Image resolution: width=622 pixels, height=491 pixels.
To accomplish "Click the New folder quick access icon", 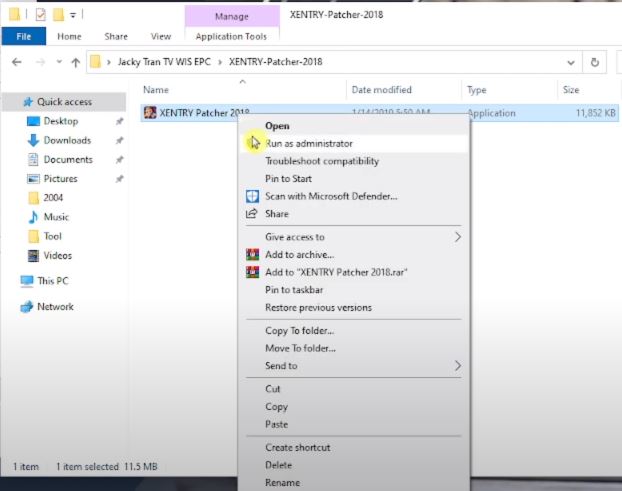I will pos(58,15).
